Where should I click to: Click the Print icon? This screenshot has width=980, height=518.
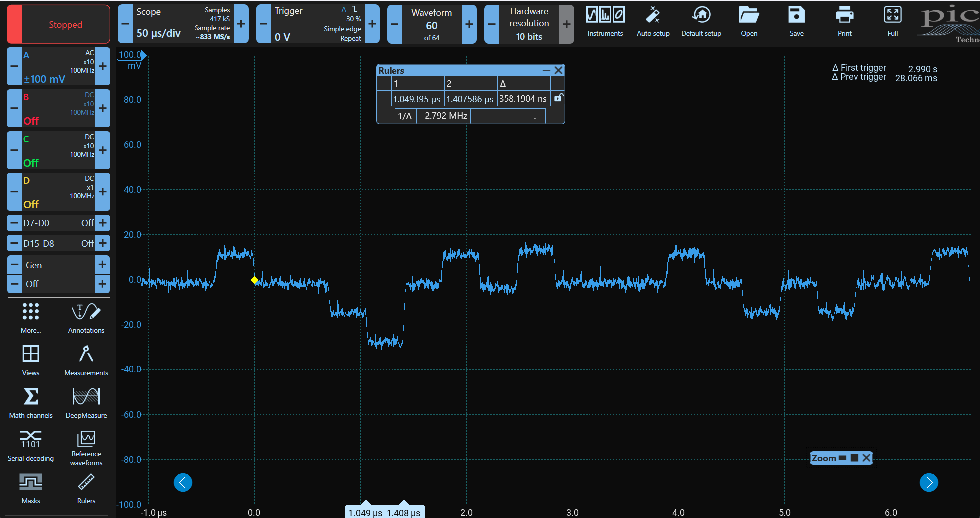point(845,22)
